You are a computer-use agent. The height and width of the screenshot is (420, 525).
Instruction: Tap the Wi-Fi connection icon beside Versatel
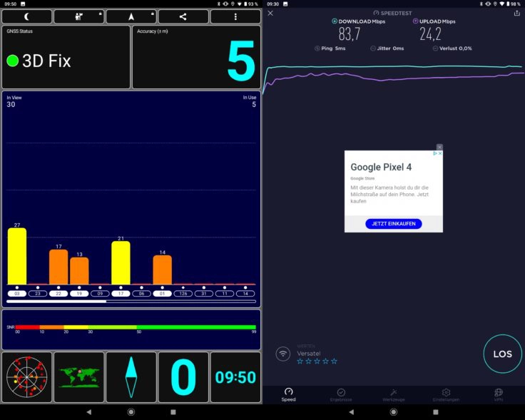point(283,354)
